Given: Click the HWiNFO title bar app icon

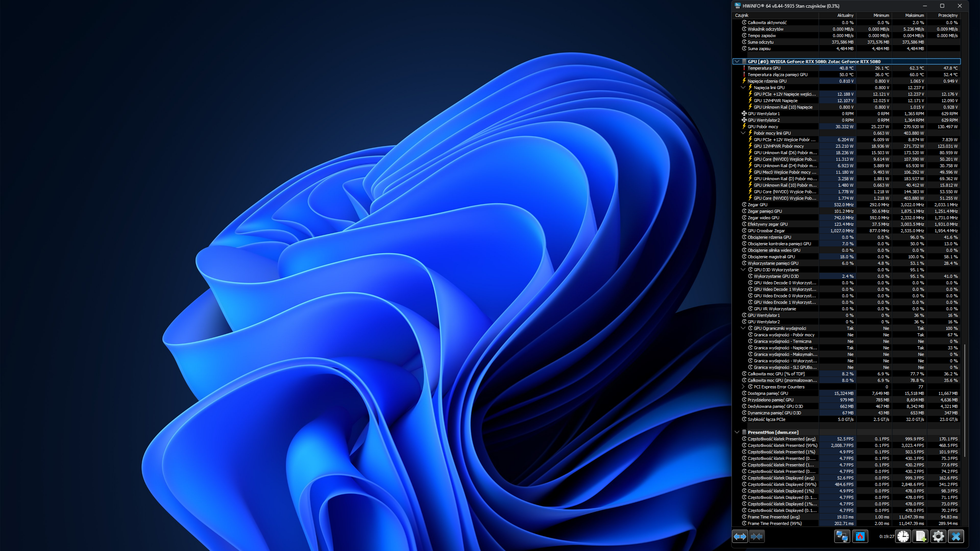Looking at the screenshot, I should pyautogui.click(x=738, y=6).
